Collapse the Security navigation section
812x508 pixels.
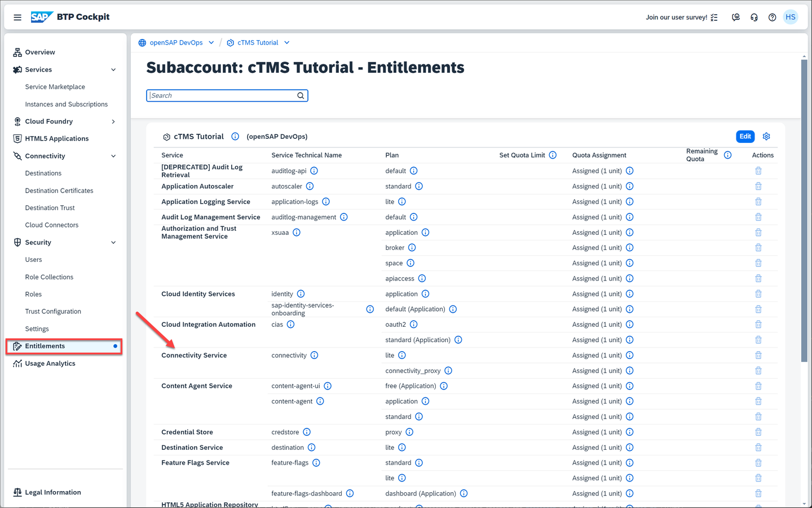tap(113, 243)
